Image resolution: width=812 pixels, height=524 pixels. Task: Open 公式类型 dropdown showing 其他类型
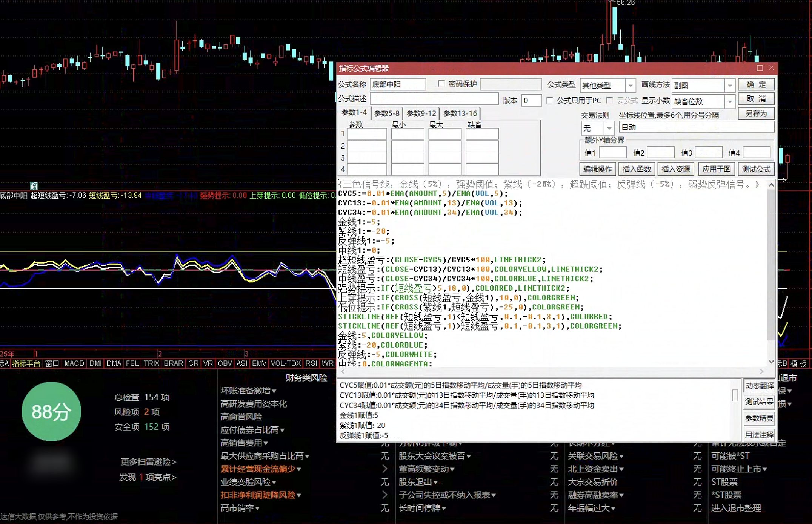click(630, 86)
